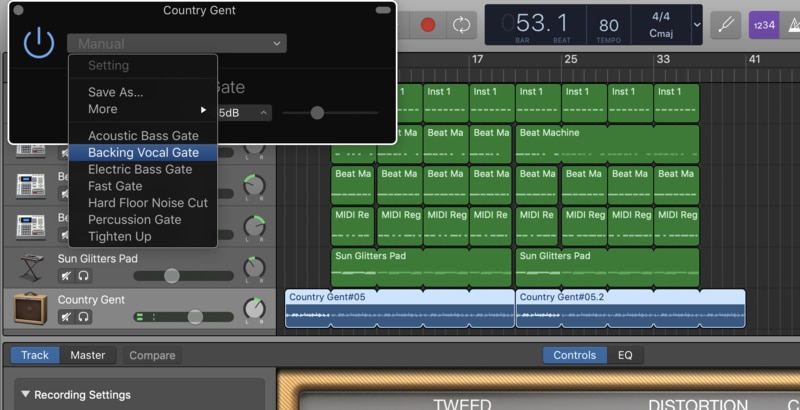Select the Country Gent#05 audio region

coord(399,308)
